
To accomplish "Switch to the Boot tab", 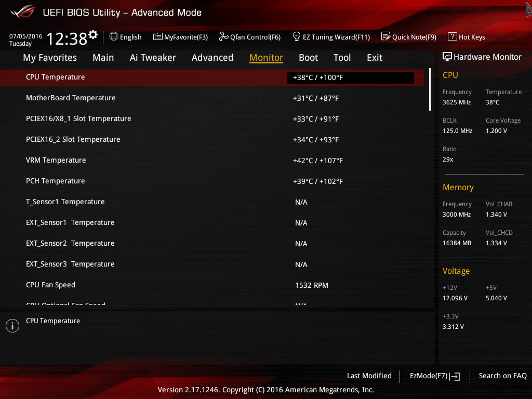I will [308, 58].
